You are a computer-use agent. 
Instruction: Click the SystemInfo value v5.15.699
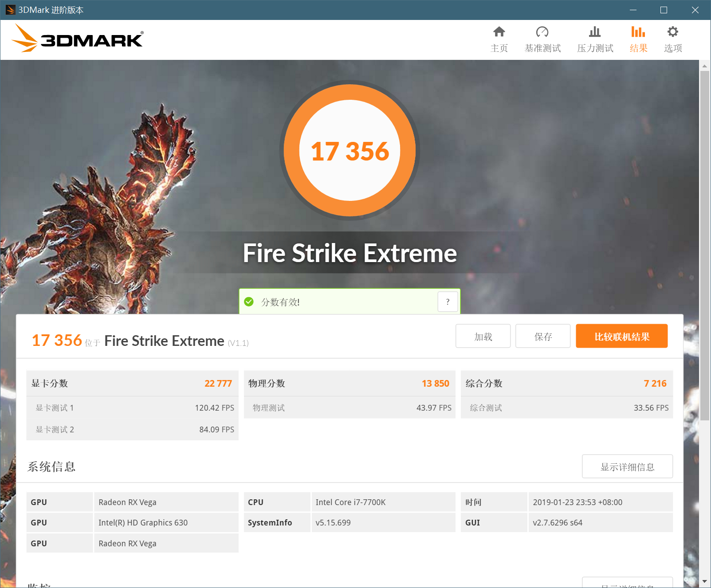(x=333, y=523)
